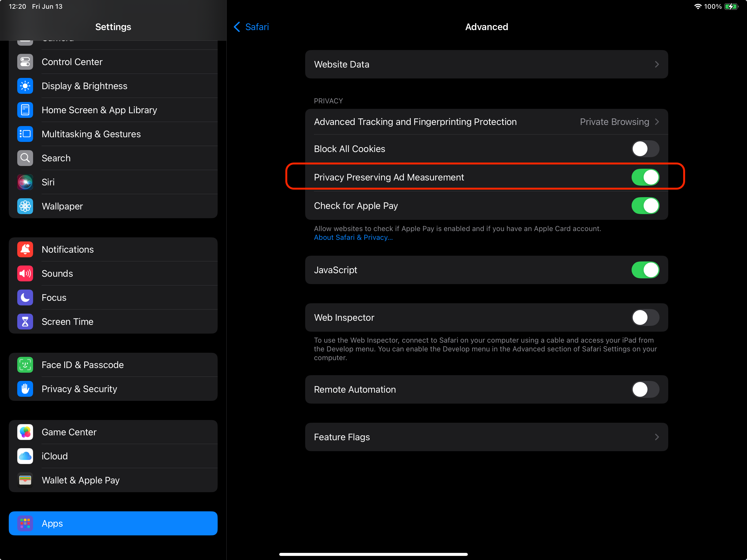747x560 pixels.
Task: Turn on Remote Automation switch
Action: click(645, 389)
